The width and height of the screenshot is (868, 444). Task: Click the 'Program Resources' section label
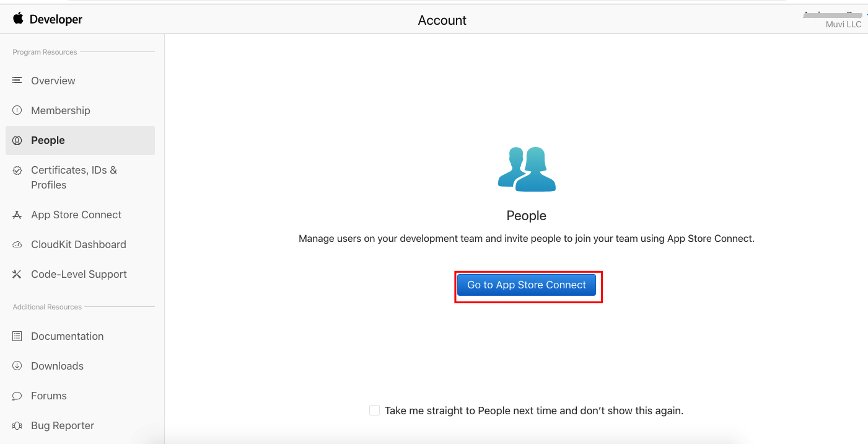(45, 52)
